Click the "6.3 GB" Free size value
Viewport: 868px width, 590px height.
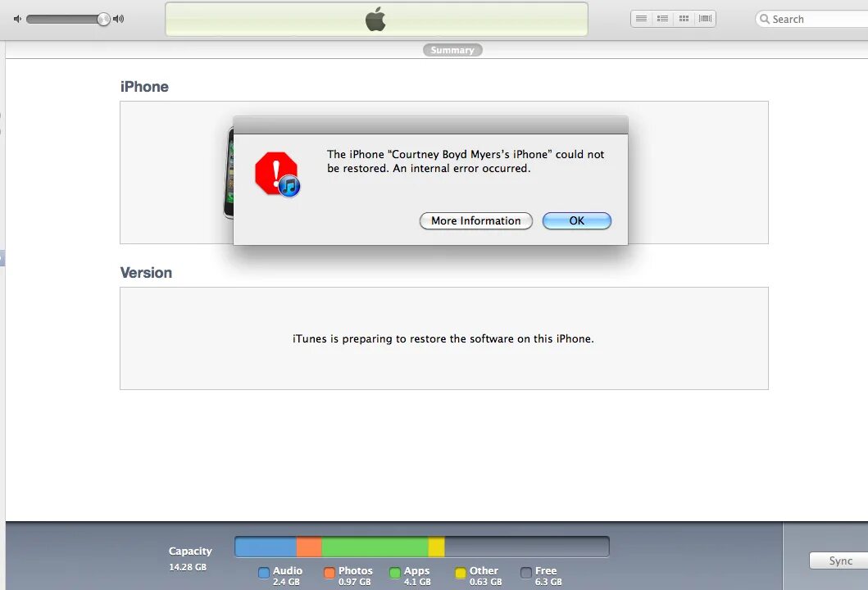pyautogui.click(x=548, y=583)
